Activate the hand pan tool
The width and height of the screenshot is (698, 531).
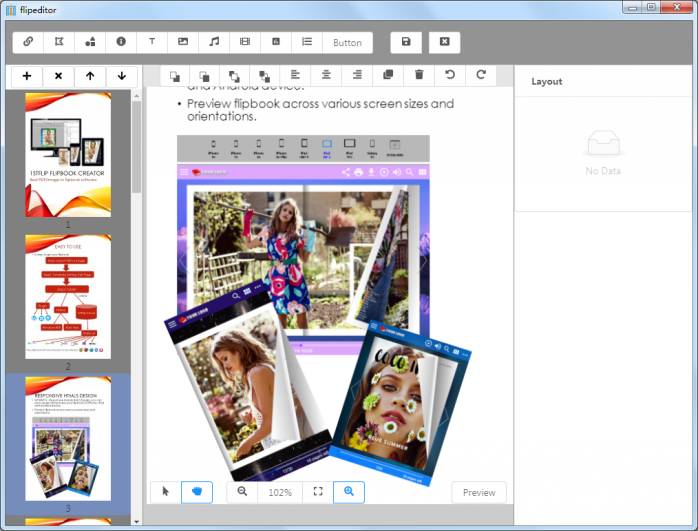tap(197, 492)
